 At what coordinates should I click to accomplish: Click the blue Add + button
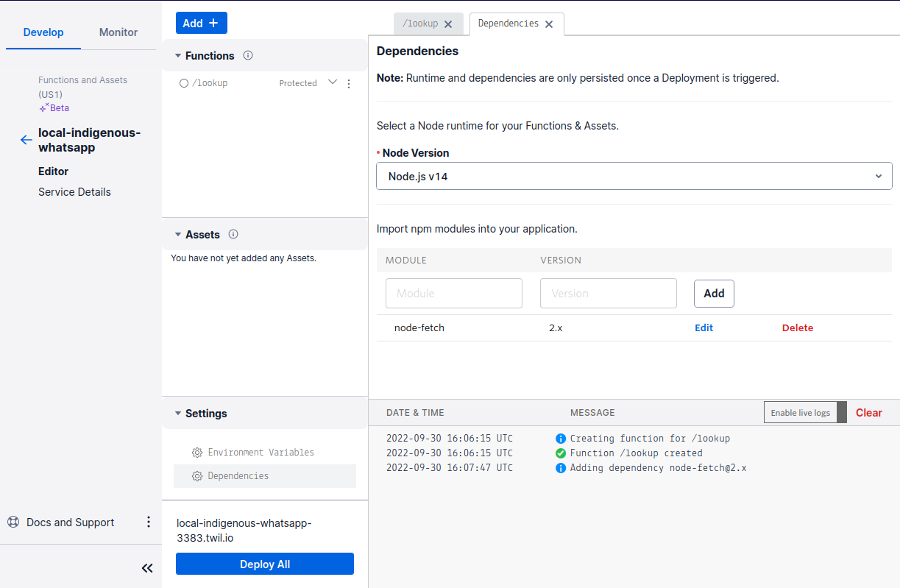(x=202, y=23)
